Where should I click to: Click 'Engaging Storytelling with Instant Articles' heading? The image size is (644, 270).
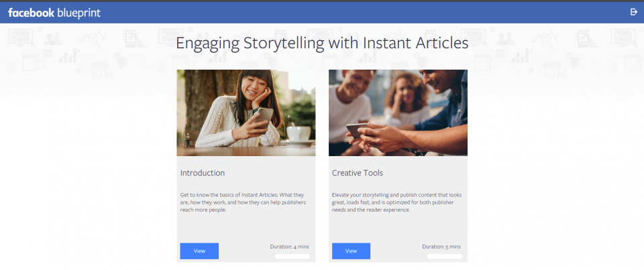(x=322, y=44)
